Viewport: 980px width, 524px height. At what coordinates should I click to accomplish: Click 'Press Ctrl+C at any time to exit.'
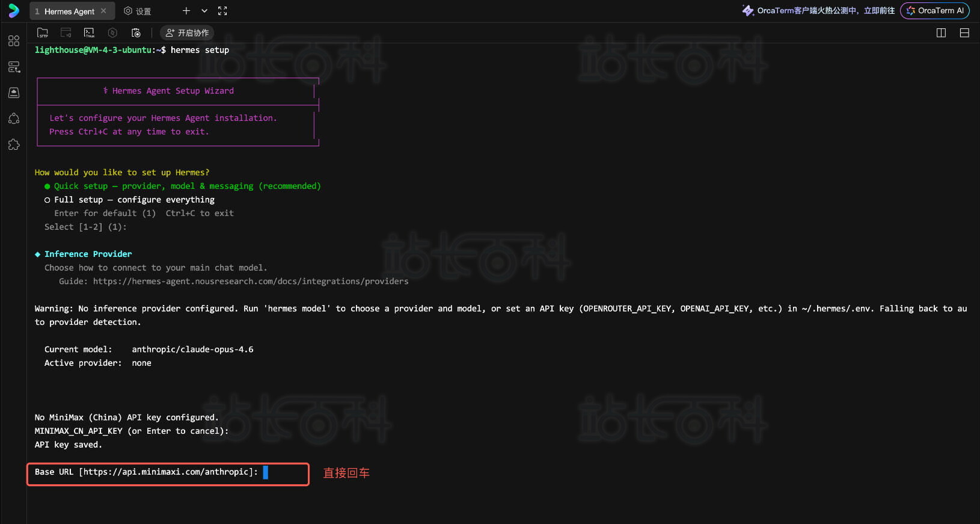(129, 132)
